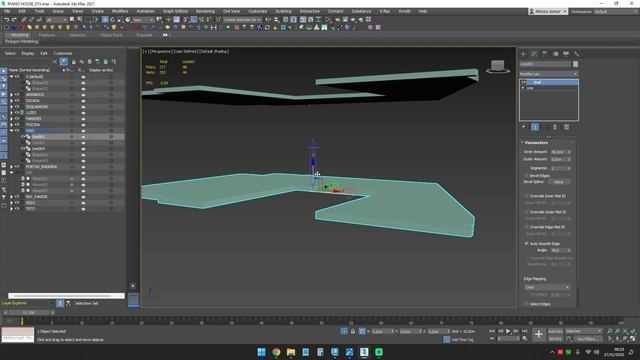Click the Bevel Spline None button
Viewport: 640px width, 360px height.
pyautogui.click(x=559, y=182)
